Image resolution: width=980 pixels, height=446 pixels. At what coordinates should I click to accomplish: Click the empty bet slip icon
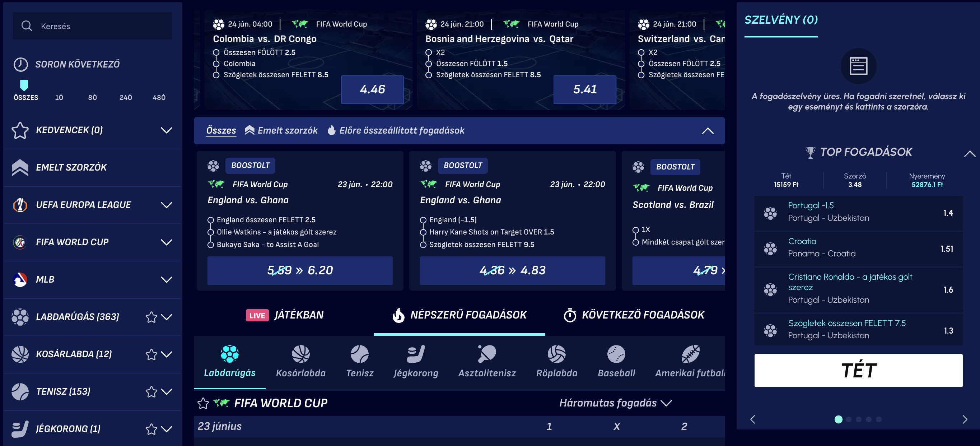[858, 66]
